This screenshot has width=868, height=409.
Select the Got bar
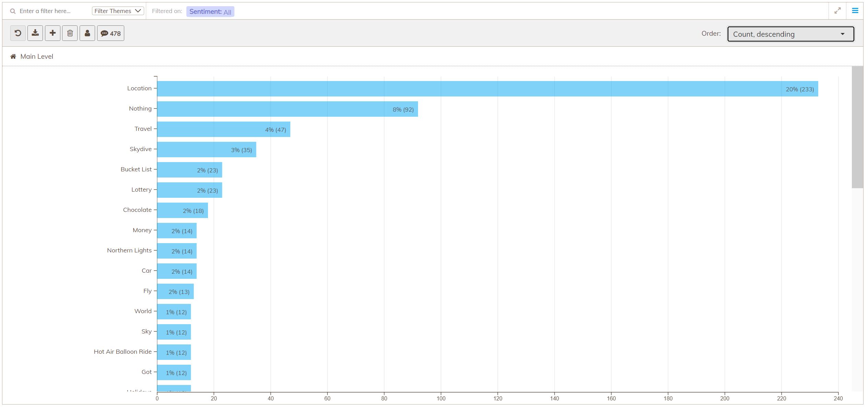coord(174,372)
